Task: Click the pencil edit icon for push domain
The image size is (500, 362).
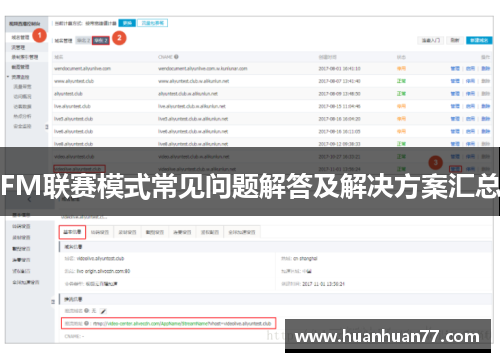Action: coord(103,311)
